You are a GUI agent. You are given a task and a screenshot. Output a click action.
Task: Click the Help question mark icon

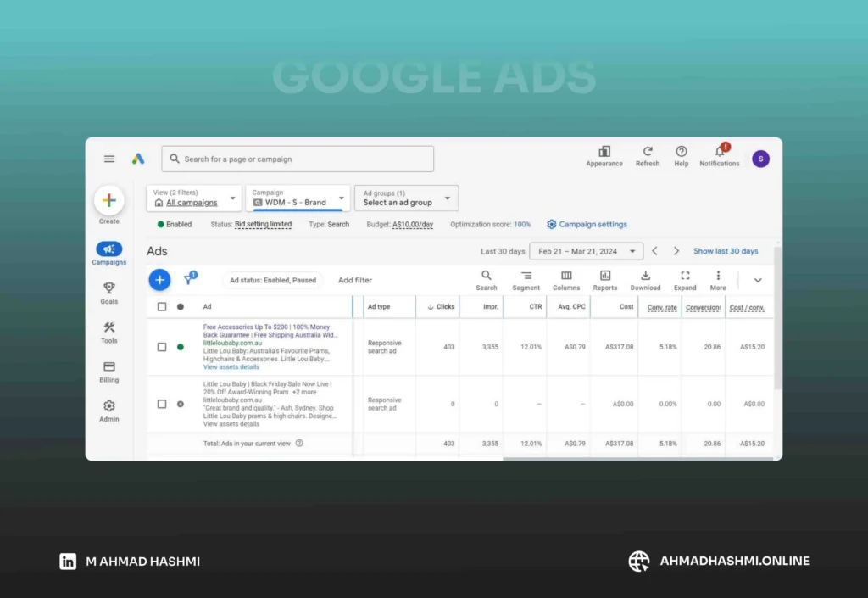click(x=682, y=152)
